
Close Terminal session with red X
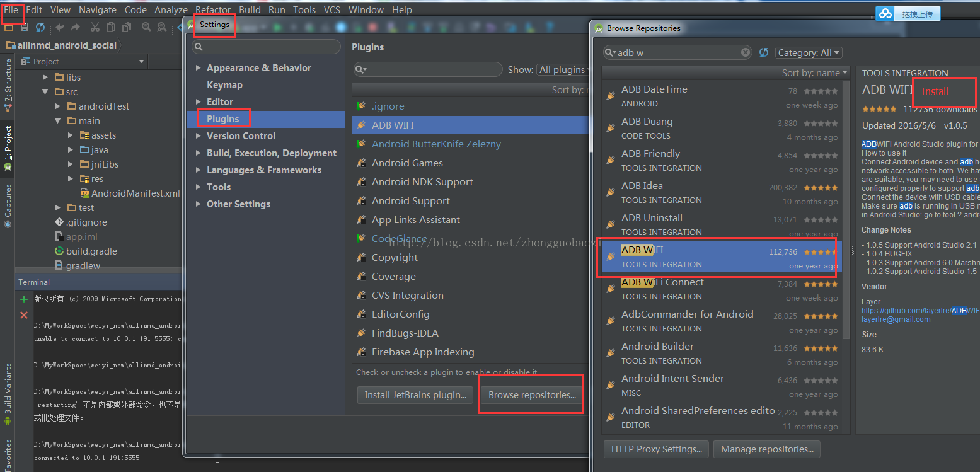point(24,315)
